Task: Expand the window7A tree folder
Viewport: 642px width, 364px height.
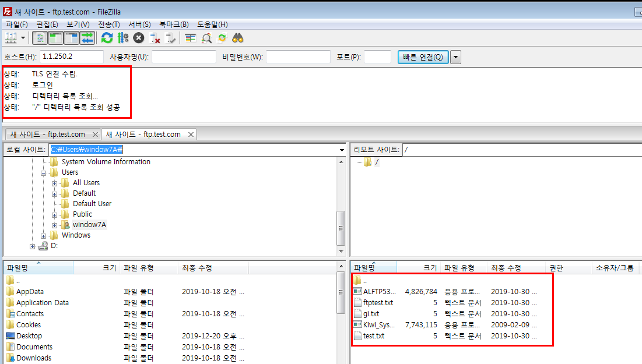Action: [x=54, y=225]
